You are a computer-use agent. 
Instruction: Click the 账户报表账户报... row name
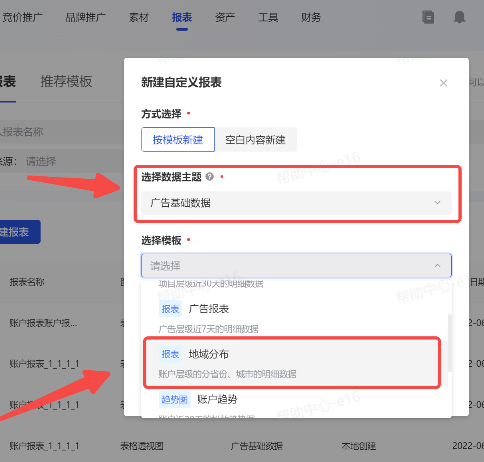click(x=43, y=323)
